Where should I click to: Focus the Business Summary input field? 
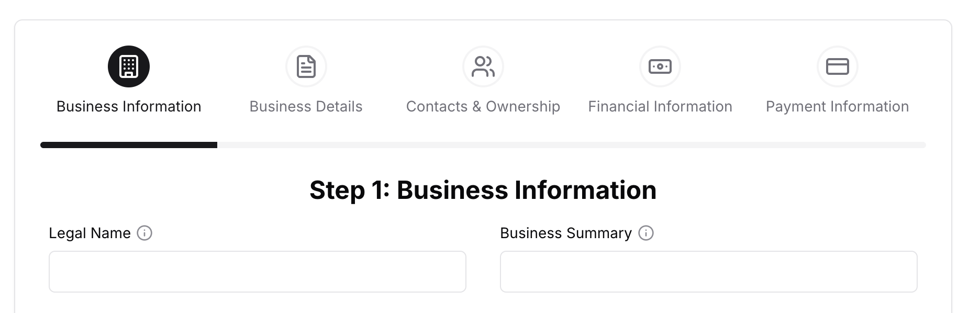708,271
